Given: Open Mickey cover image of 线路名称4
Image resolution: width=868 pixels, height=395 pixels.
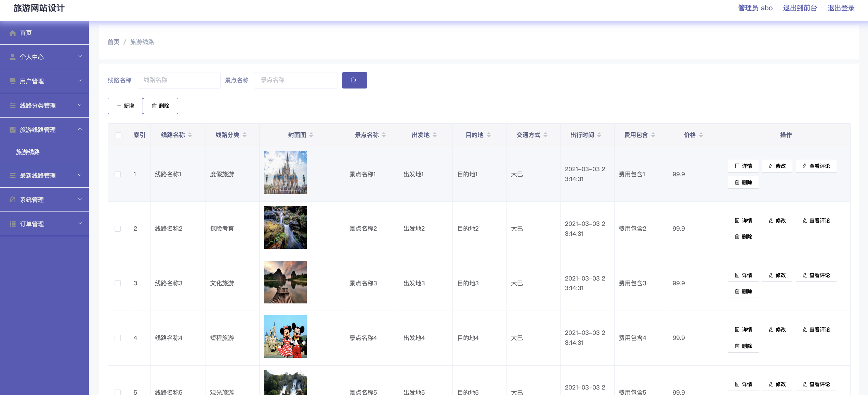Looking at the screenshot, I should (285, 337).
